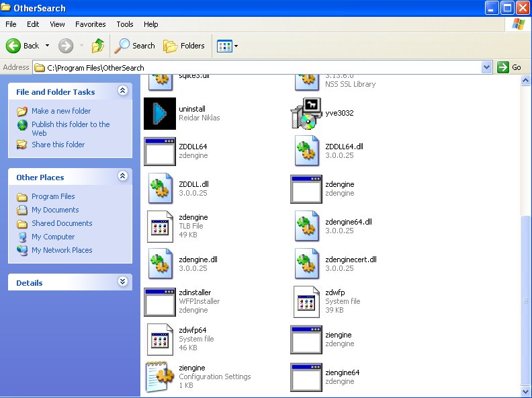
Task: Click the Up folder toolbar icon
Action: [98, 46]
